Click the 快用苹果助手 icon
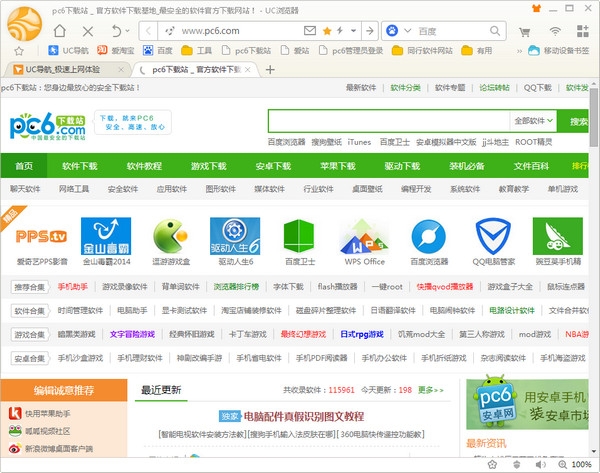 [x=15, y=413]
